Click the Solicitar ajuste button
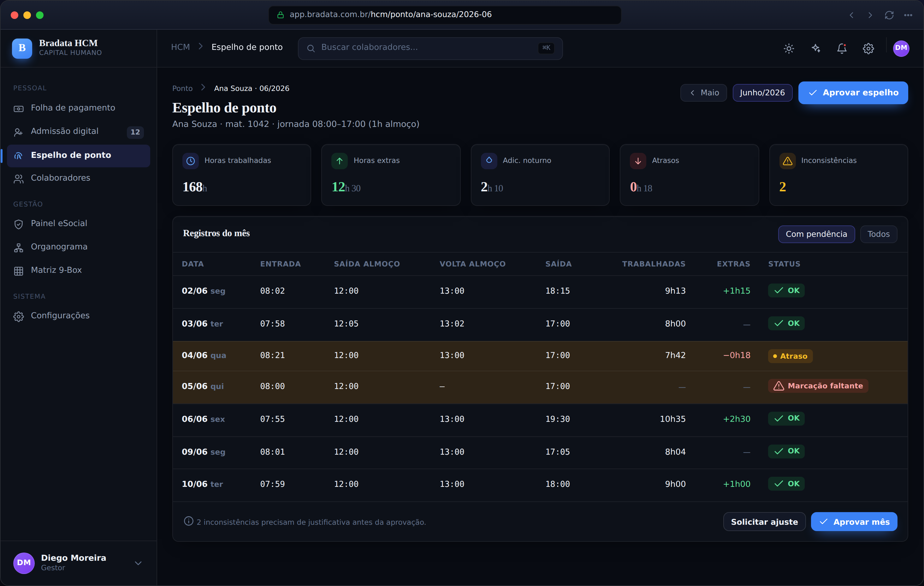The image size is (924, 586). click(764, 522)
